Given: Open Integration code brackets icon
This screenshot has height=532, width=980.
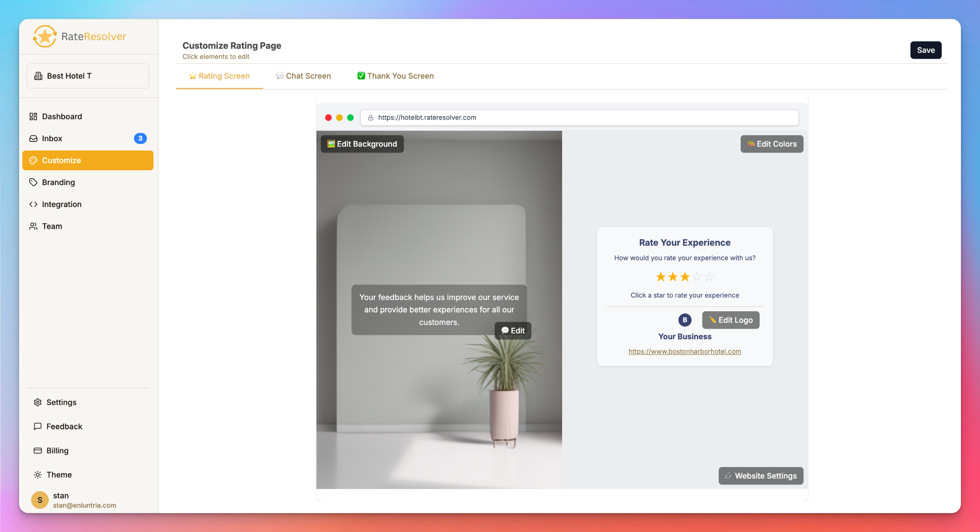Looking at the screenshot, I should click(33, 204).
